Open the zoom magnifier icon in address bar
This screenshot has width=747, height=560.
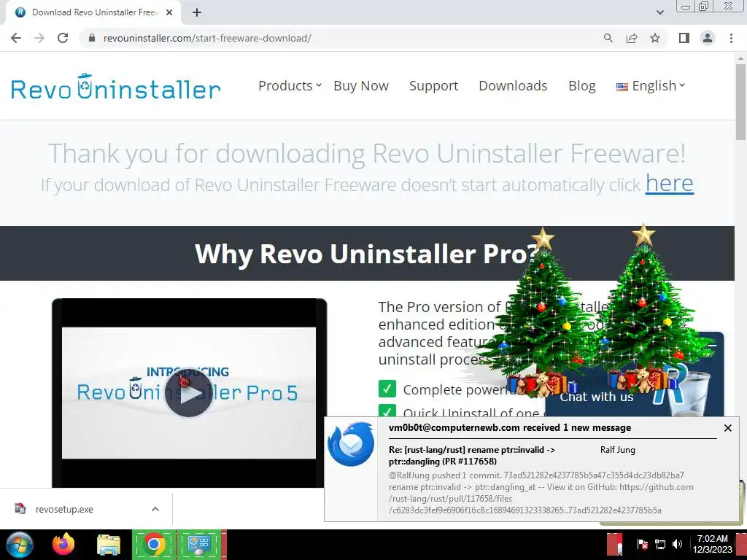[608, 38]
